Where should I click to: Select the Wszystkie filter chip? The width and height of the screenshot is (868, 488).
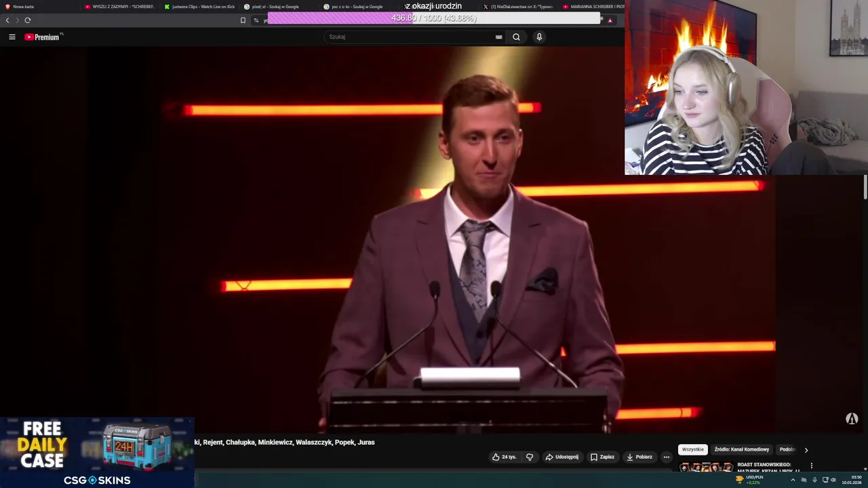tap(693, 449)
